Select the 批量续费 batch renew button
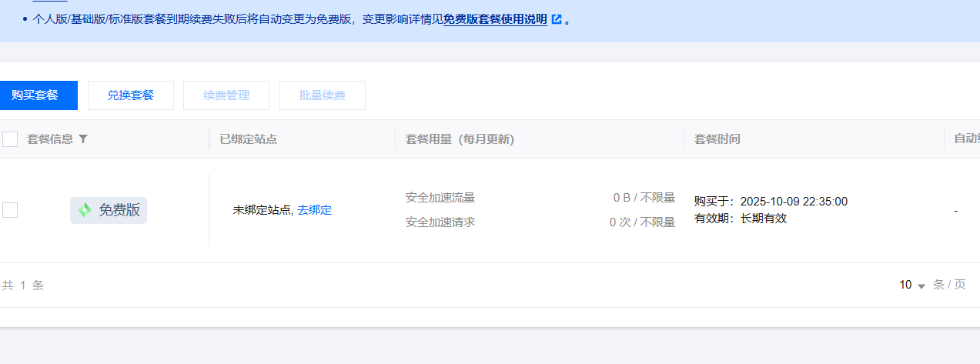Image resolution: width=980 pixels, height=364 pixels. pos(322,95)
